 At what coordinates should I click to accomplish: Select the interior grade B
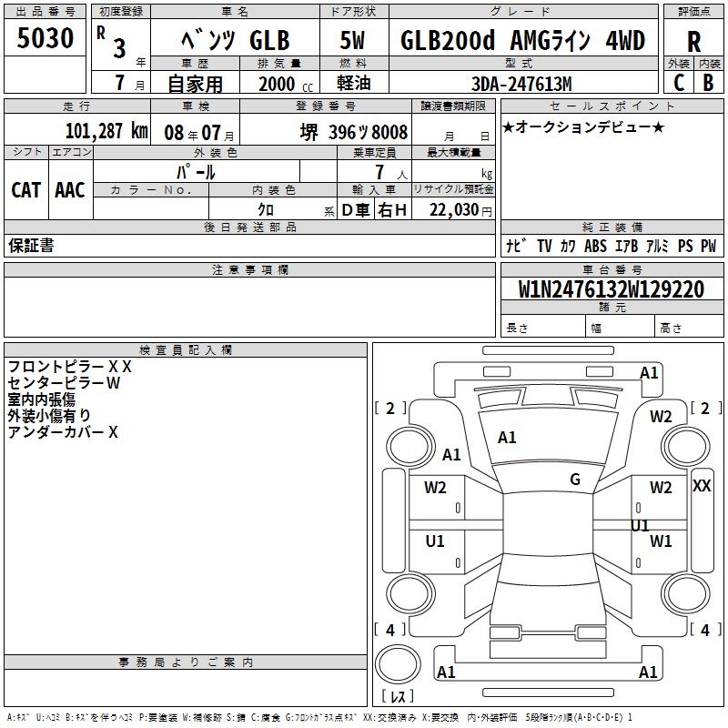[x=708, y=83]
